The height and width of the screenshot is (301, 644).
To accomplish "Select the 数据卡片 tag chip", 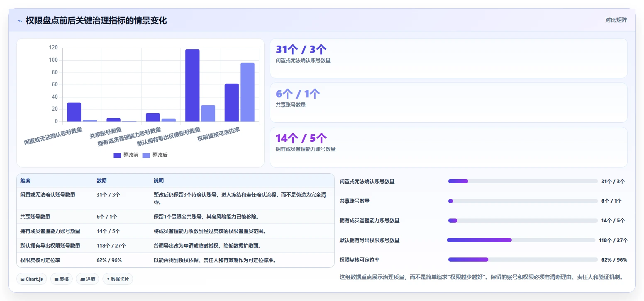I will click(x=118, y=279).
